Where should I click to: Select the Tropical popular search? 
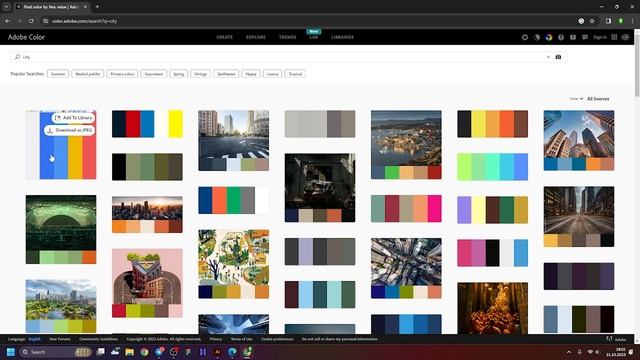click(x=295, y=74)
